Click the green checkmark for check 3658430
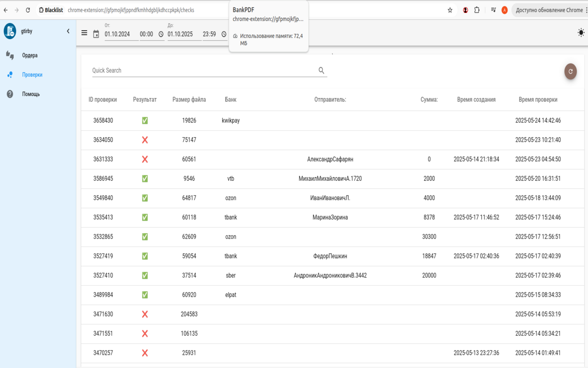Image resolution: width=588 pixels, height=368 pixels. click(145, 120)
